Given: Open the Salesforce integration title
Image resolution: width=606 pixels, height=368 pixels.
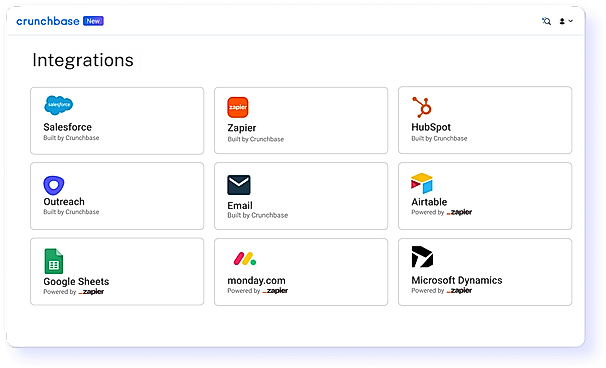Looking at the screenshot, I should (68, 127).
